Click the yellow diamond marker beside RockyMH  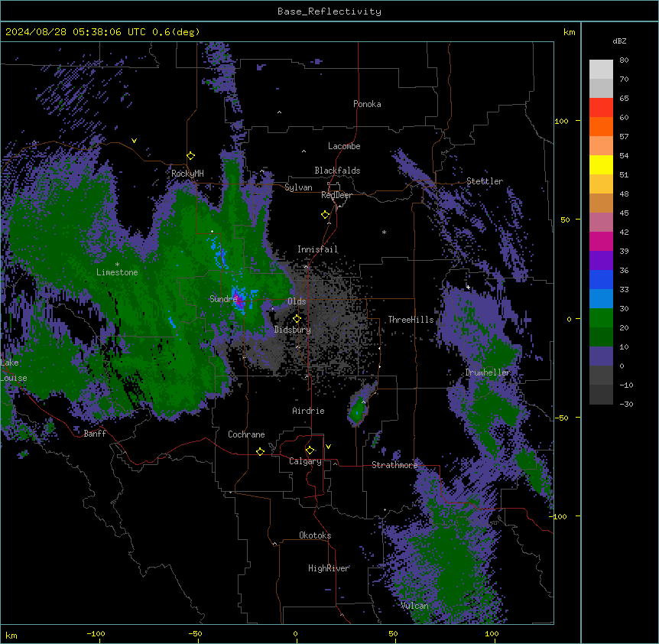tap(191, 156)
